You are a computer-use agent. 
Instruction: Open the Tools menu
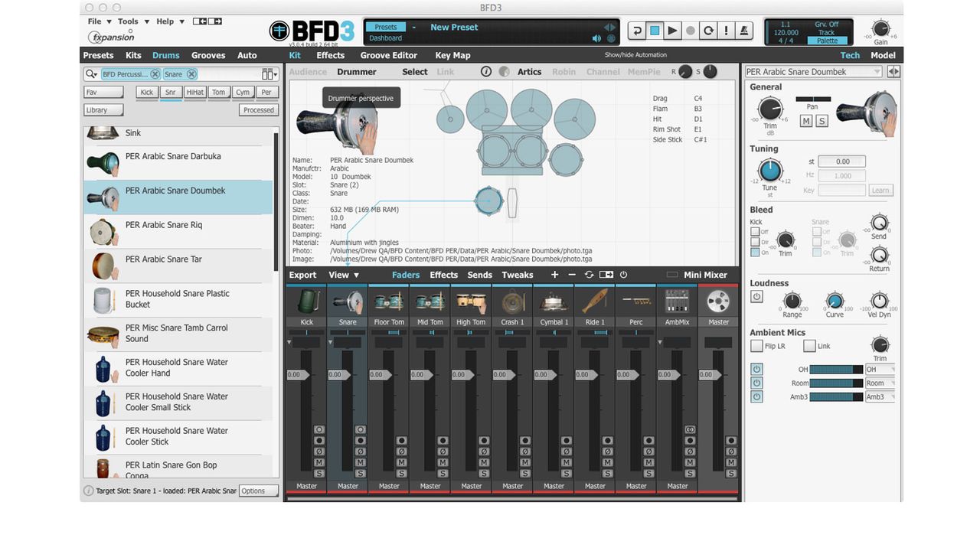[133, 21]
